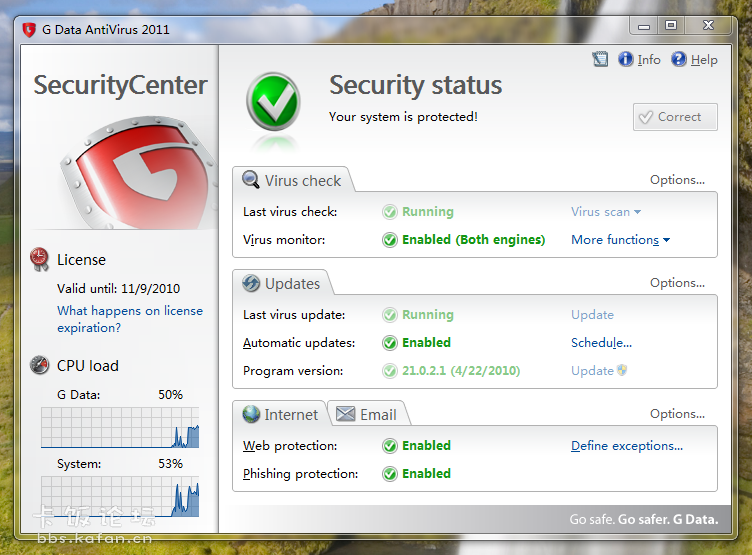Image resolution: width=752 pixels, height=555 pixels.
Task: Open the Schedule link for automatic updates
Action: click(601, 343)
